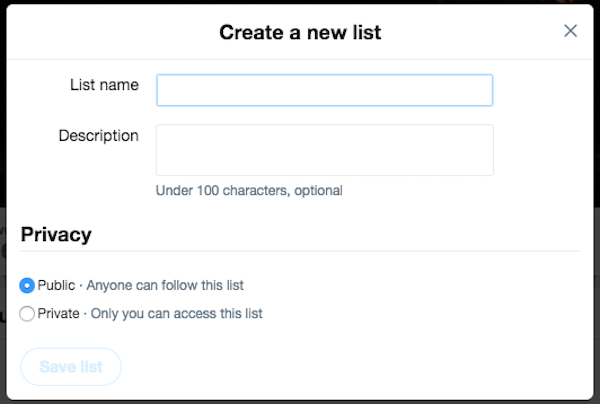Focus the Description text box
The image size is (600, 404).
[x=324, y=150]
